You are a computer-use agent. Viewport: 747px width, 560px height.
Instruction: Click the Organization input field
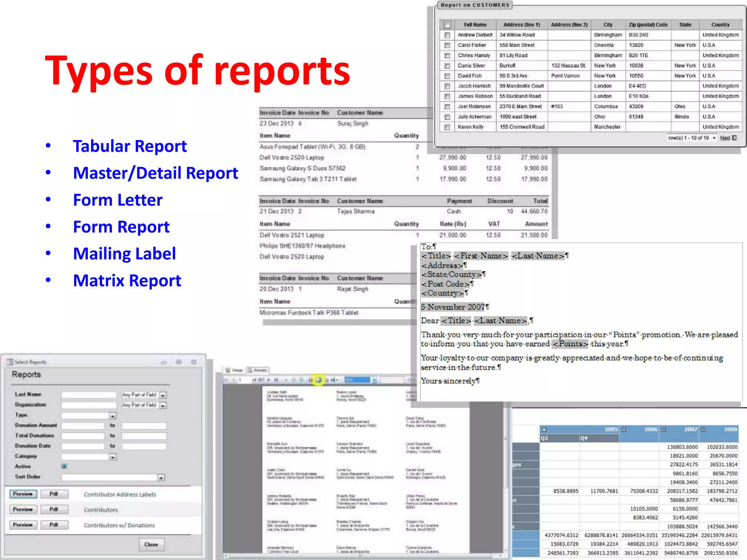89,405
